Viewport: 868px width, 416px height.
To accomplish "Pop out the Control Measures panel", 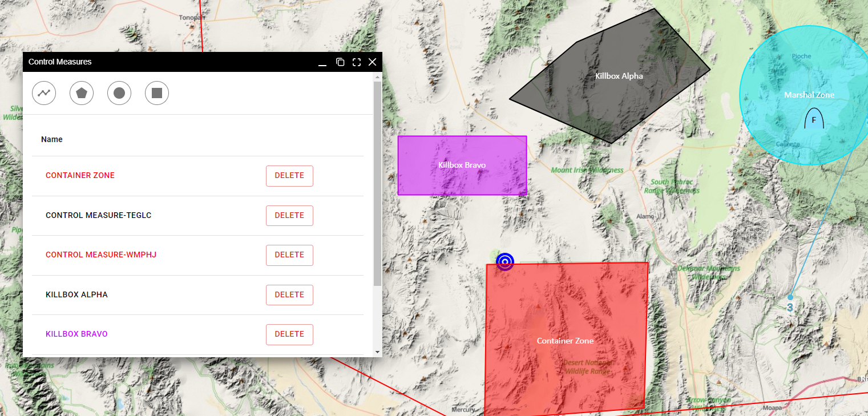I will [x=340, y=62].
